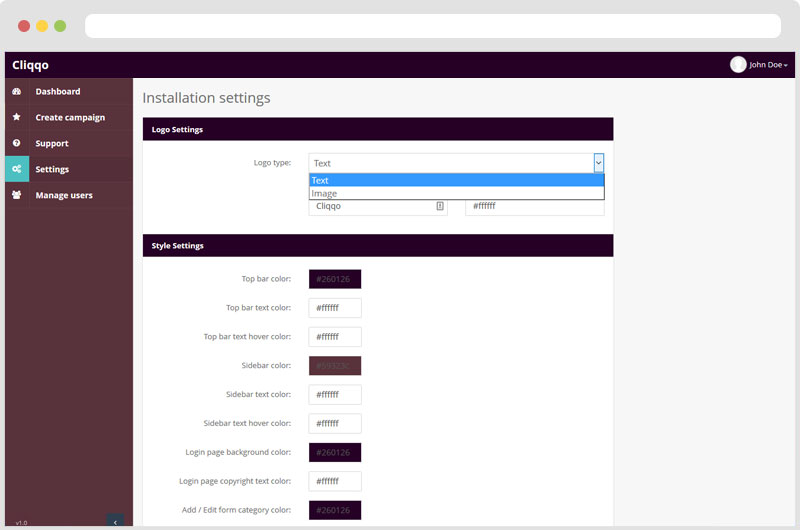Open the Support menu item
800x530 pixels.
(x=52, y=144)
